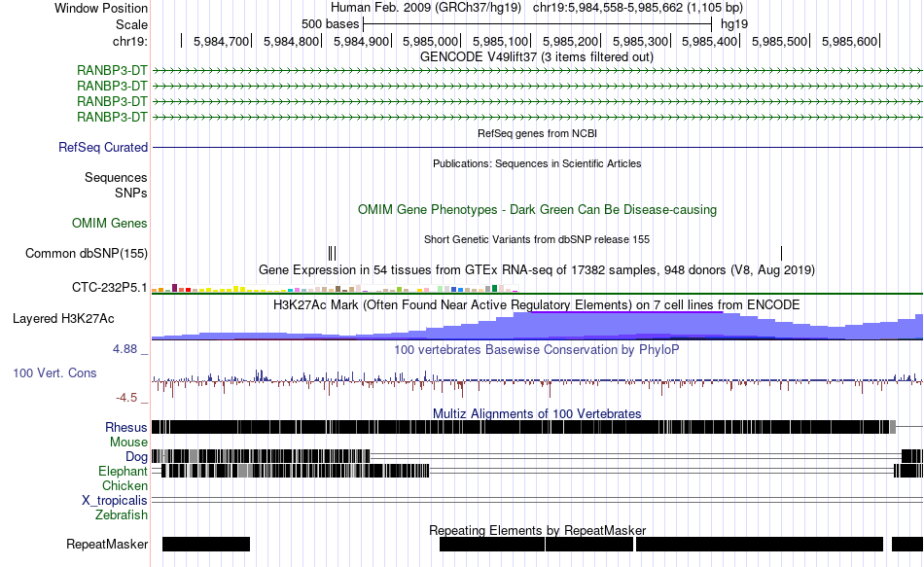The image size is (924, 567).
Task: Click the Window Position label
Action: point(101,8)
